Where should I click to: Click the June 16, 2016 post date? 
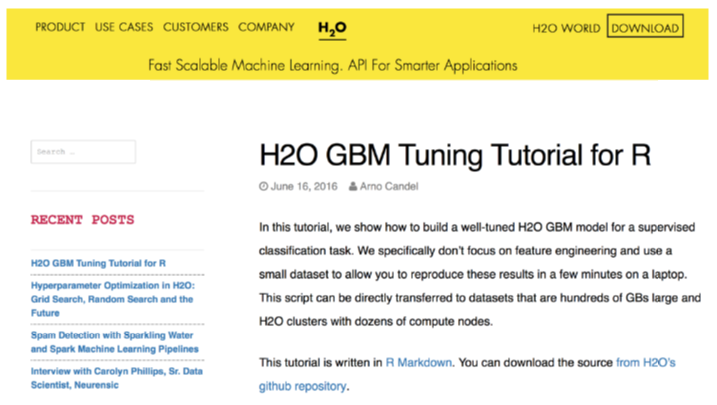[x=304, y=187]
